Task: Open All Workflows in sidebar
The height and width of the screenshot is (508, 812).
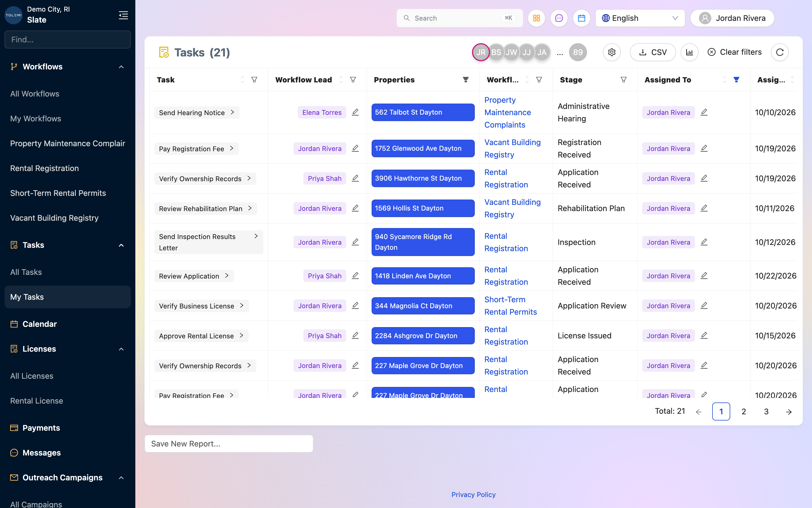Action: pyautogui.click(x=35, y=94)
